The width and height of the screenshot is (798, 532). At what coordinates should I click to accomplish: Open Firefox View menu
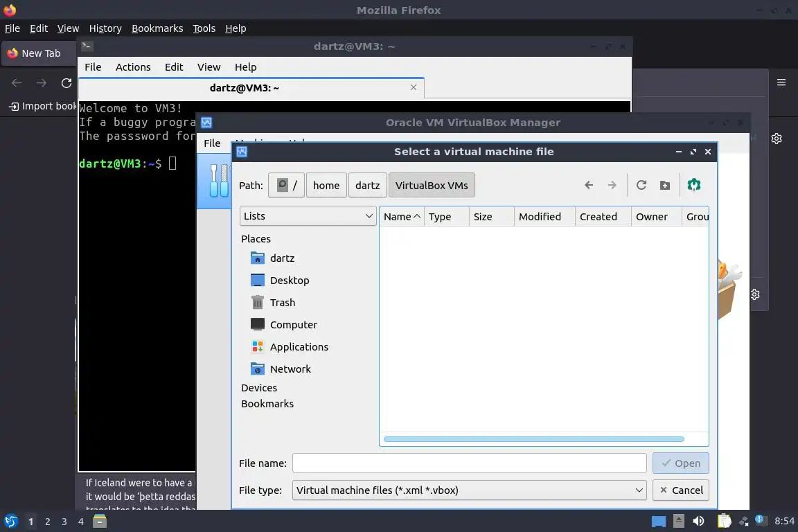tap(68, 28)
